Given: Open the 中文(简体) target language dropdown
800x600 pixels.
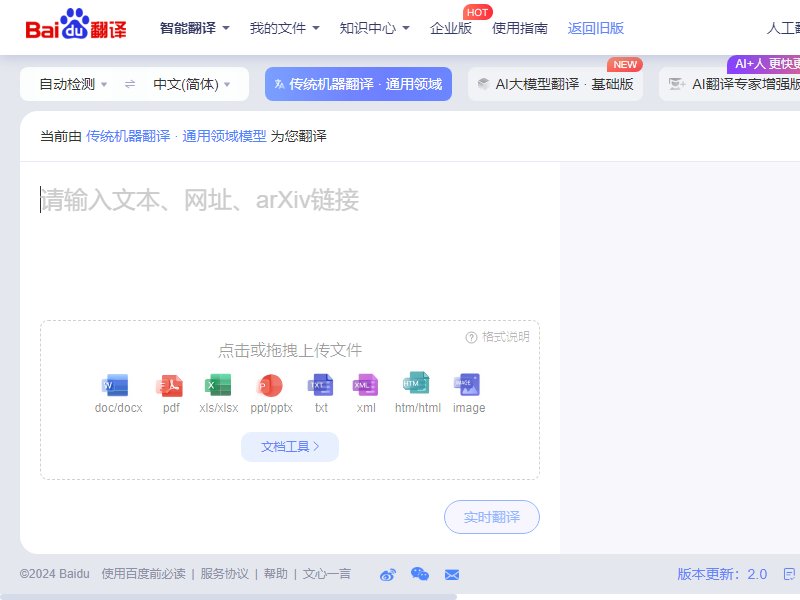Looking at the screenshot, I should point(192,84).
